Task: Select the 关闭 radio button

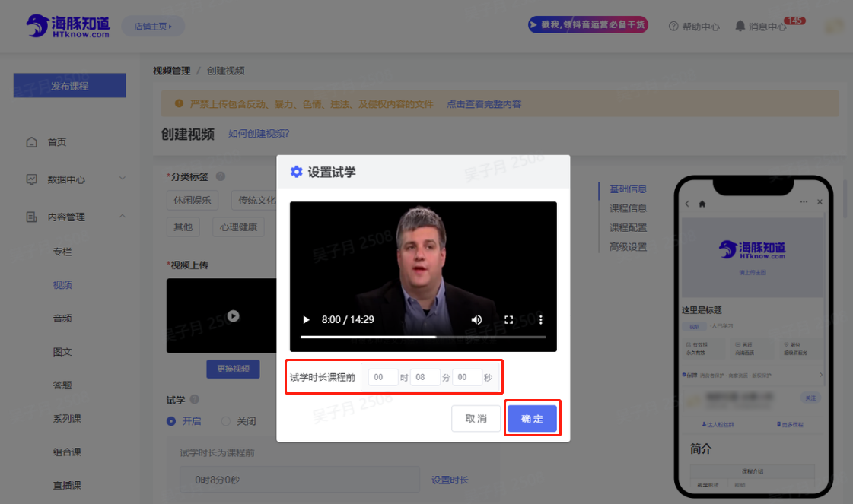Action: [226, 421]
